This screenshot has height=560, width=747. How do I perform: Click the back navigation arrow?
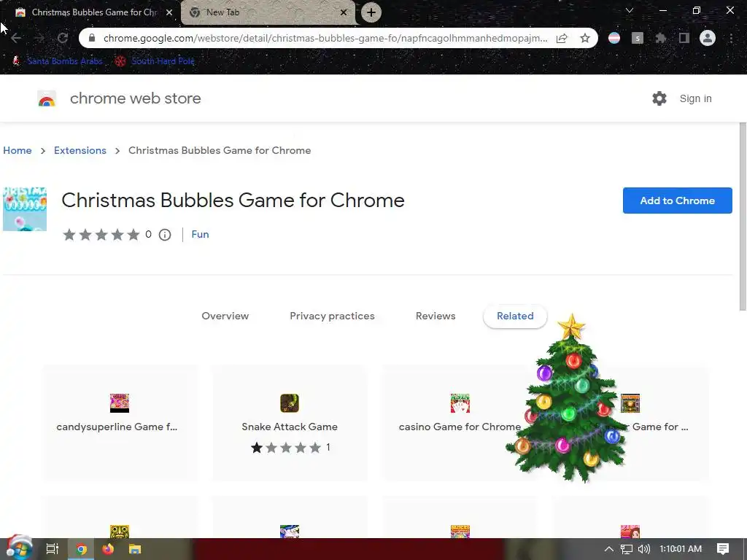click(x=16, y=38)
